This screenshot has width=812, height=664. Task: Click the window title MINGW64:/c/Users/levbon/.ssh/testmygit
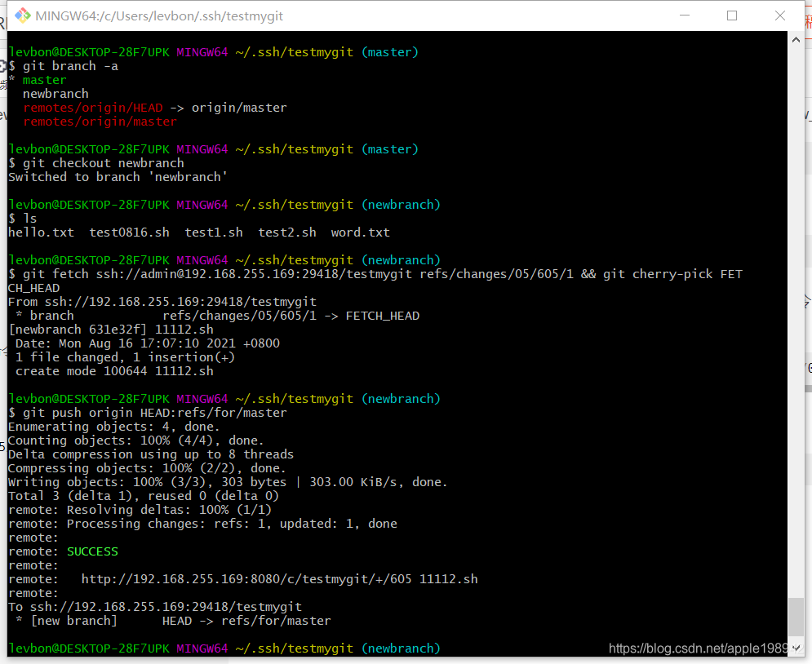[159, 16]
